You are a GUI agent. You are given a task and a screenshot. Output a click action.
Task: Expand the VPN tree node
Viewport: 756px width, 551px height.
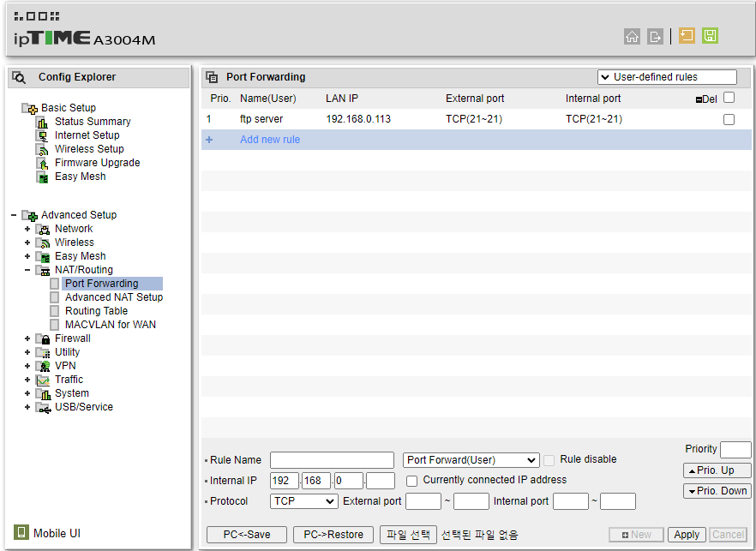(x=27, y=366)
